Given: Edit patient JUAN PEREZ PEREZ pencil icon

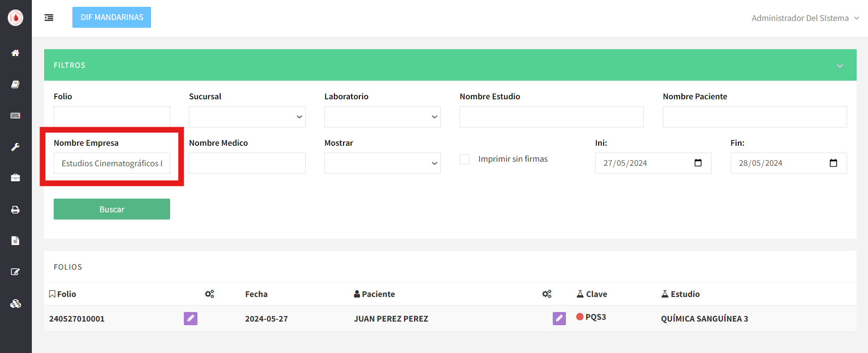Looking at the screenshot, I should tap(559, 318).
